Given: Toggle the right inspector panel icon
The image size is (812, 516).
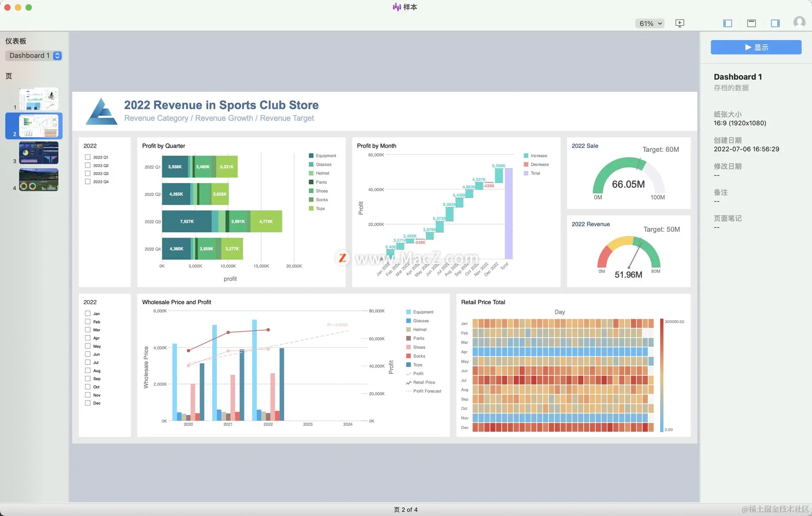Looking at the screenshot, I should click(775, 23).
